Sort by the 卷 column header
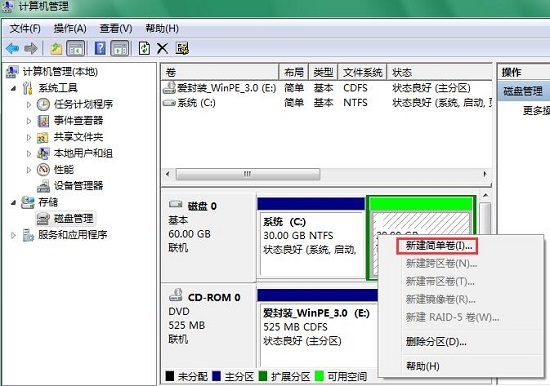The width and height of the screenshot is (550, 386). point(220,72)
